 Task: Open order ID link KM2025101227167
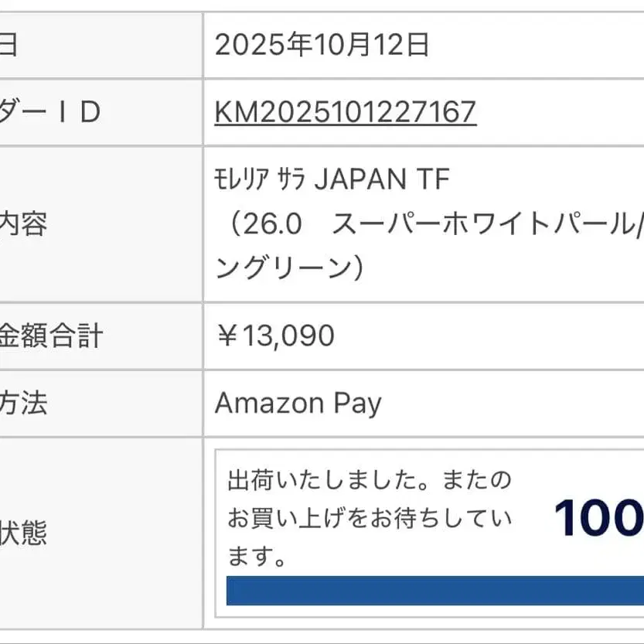pyautogui.click(x=345, y=113)
